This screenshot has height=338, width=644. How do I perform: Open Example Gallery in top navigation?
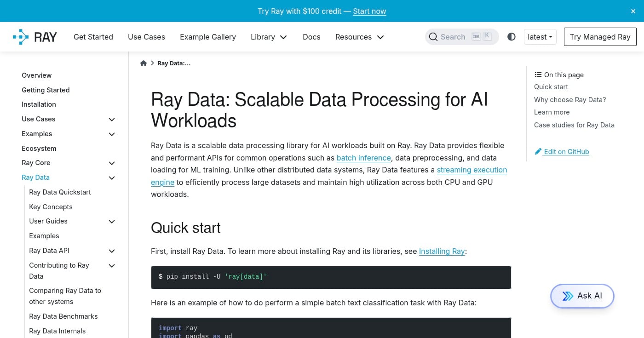click(208, 37)
